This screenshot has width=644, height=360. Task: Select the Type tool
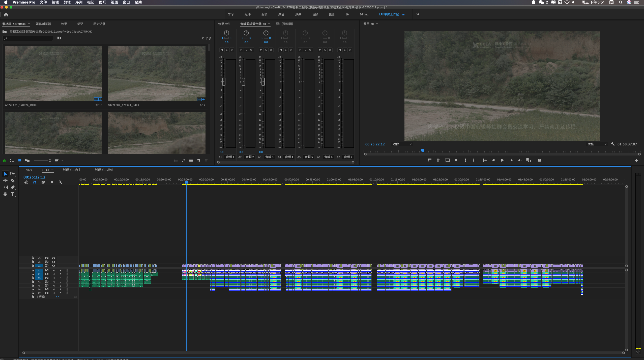(x=13, y=194)
